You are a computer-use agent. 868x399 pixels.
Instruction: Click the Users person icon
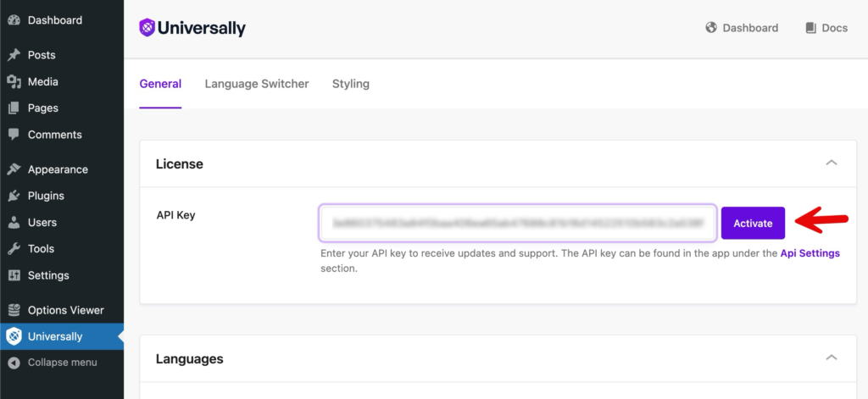pos(14,223)
